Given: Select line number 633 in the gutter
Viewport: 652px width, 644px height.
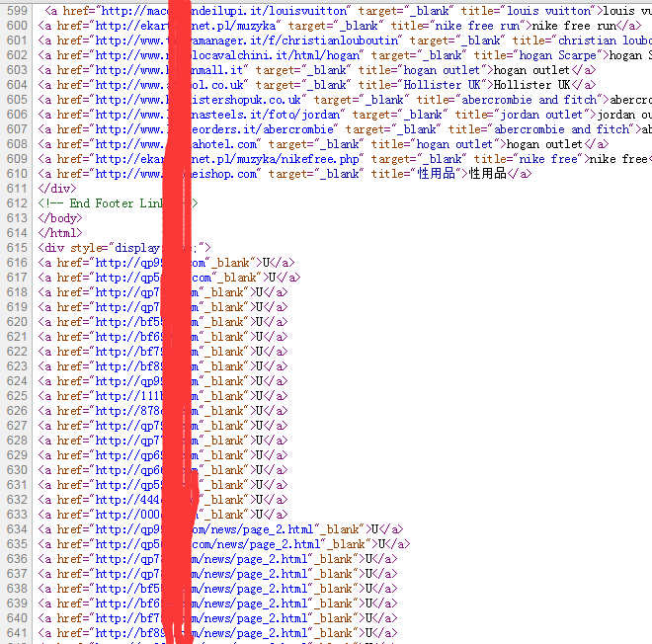Looking at the screenshot, I should (17, 515).
